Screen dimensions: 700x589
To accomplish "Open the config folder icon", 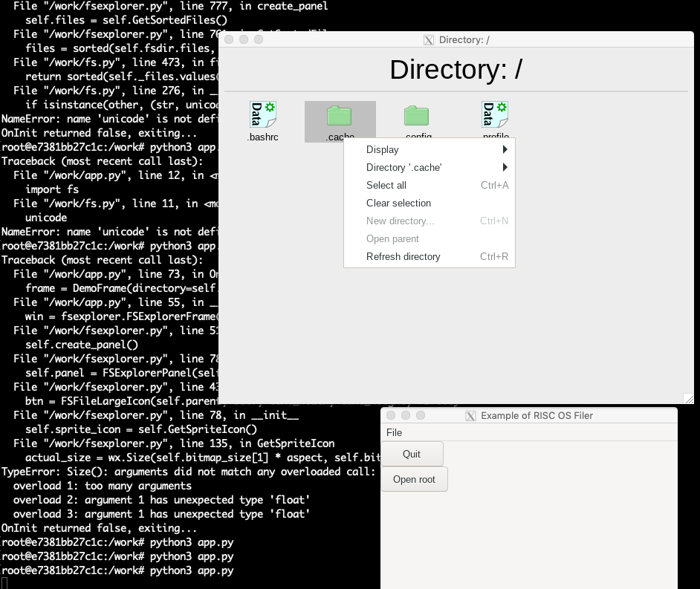I will pyautogui.click(x=417, y=116).
